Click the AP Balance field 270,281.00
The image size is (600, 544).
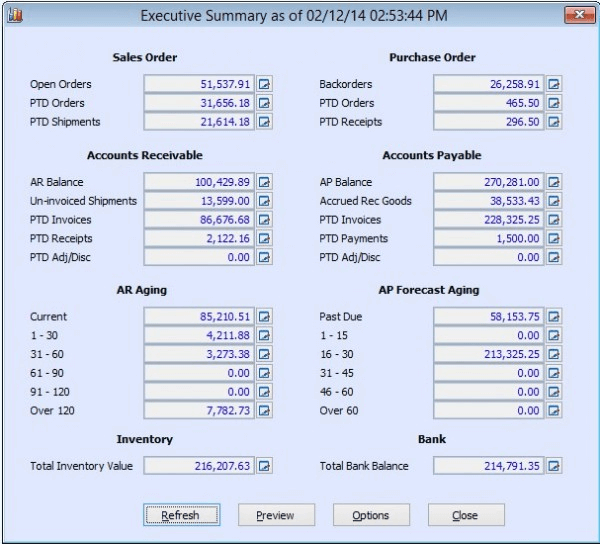pyautogui.click(x=489, y=182)
